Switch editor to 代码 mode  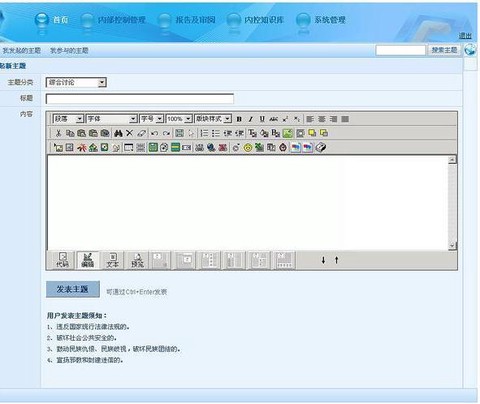coord(62,260)
